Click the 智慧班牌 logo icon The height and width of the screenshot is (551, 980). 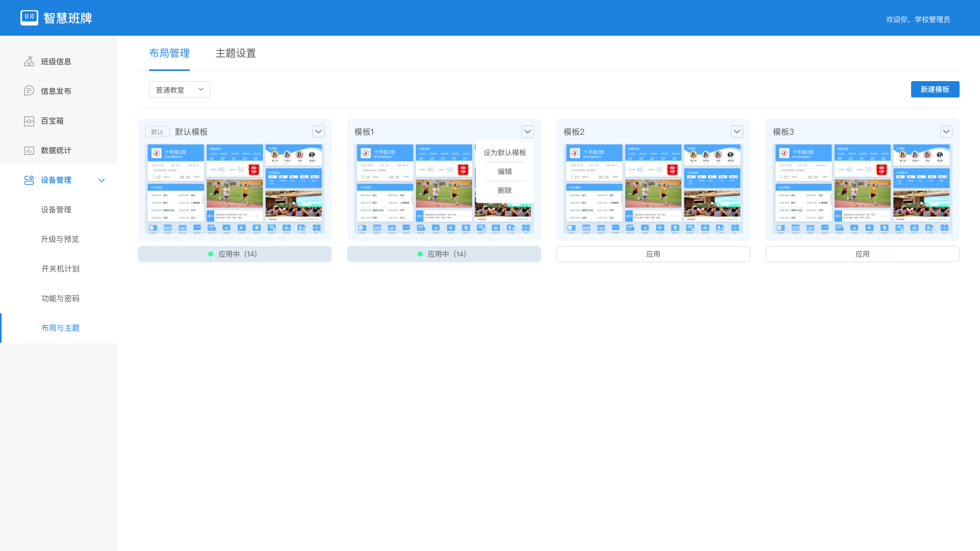coord(29,18)
